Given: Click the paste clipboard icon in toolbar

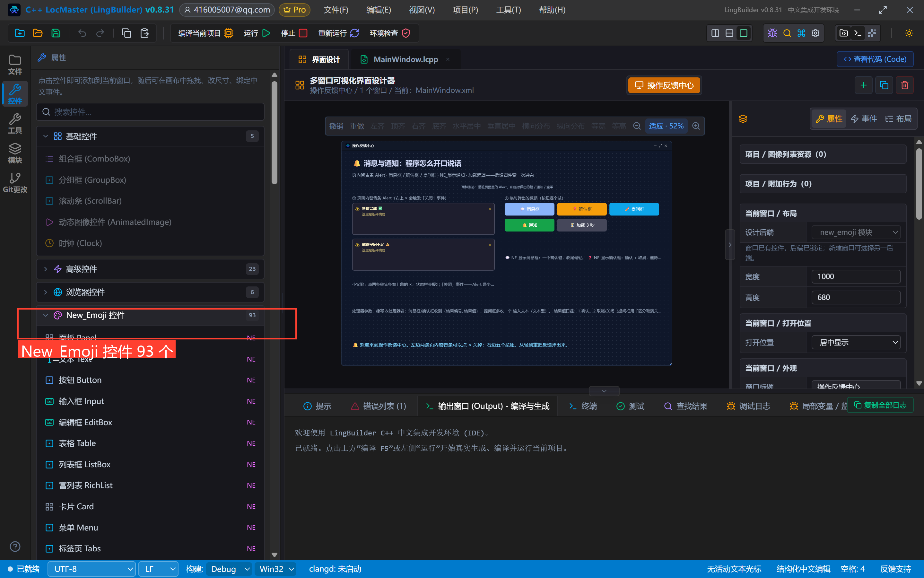Looking at the screenshot, I should tap(144, 33).
